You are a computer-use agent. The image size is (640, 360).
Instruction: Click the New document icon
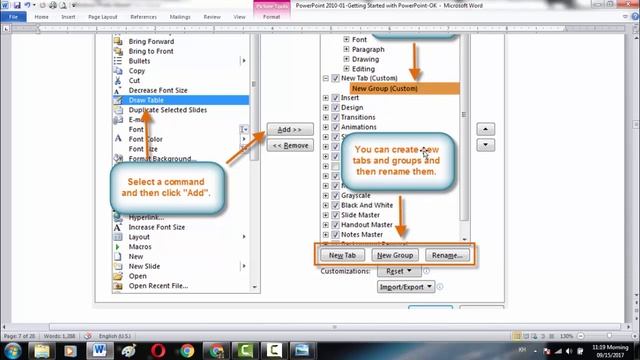(x=118, y=256)
